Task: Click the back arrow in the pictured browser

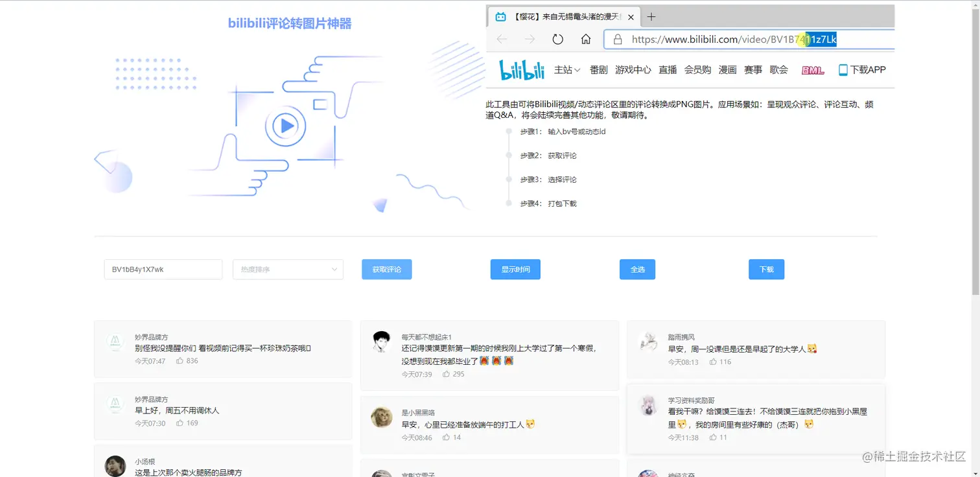Action: (502, 40)
